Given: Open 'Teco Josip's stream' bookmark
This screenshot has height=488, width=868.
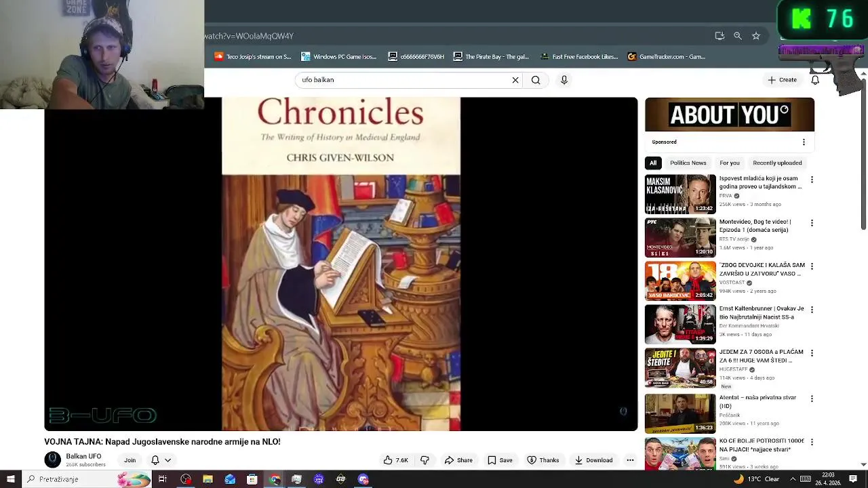Looking at the screenshot, I should pyautogui.click(x=253, y=57).
